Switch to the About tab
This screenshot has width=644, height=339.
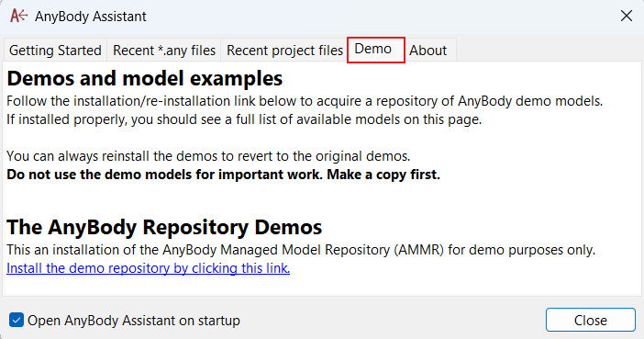430,51
